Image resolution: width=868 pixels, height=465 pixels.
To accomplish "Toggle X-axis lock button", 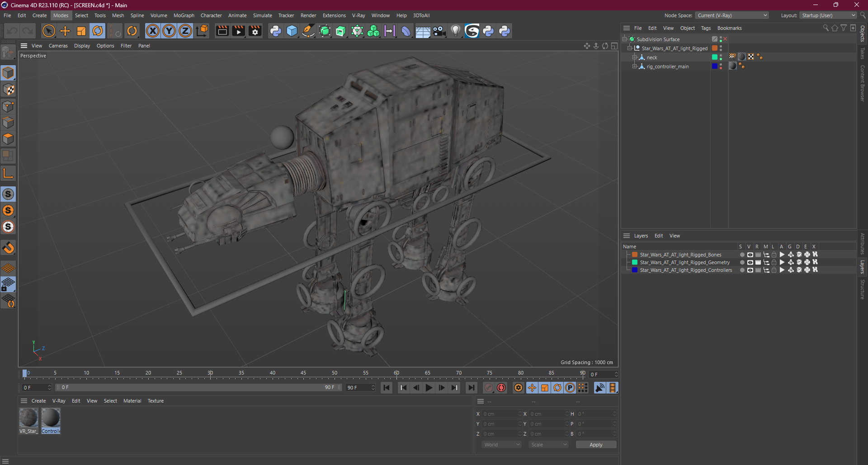I will point(153,31).
